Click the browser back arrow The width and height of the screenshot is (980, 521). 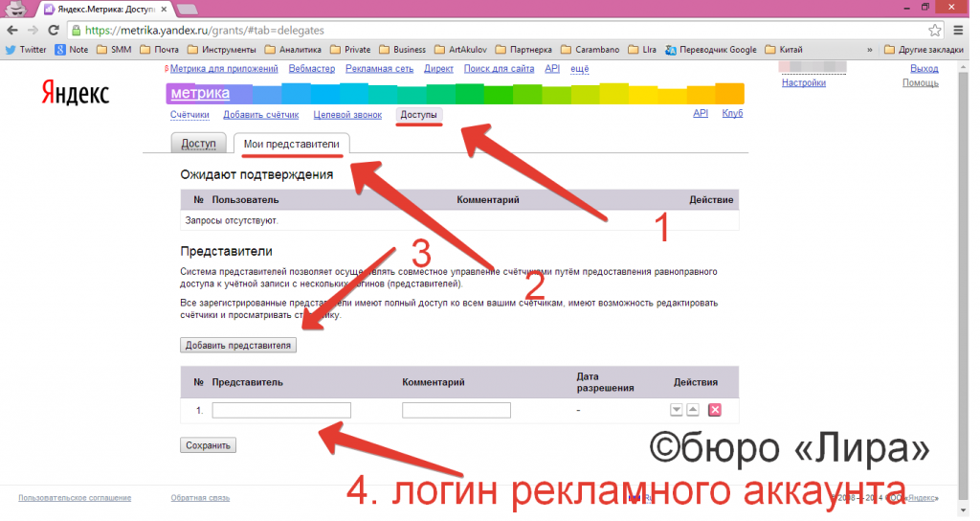pos(11,30)
